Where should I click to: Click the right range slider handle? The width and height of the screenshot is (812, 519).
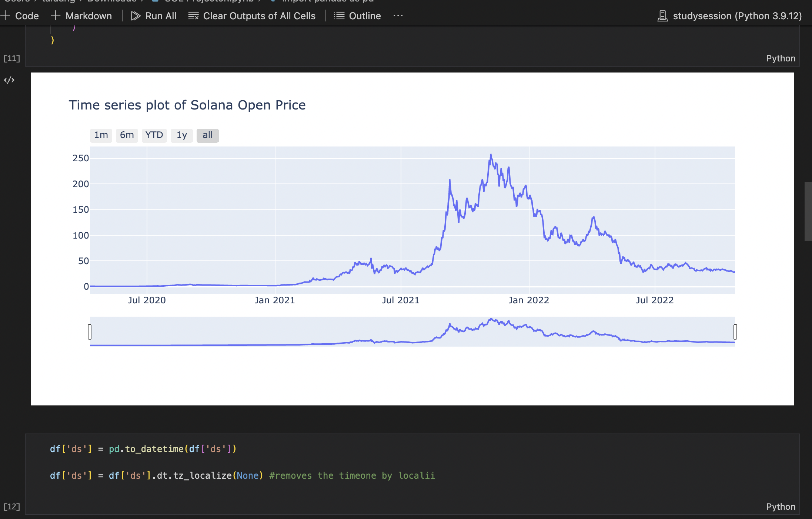pos(735,331)
